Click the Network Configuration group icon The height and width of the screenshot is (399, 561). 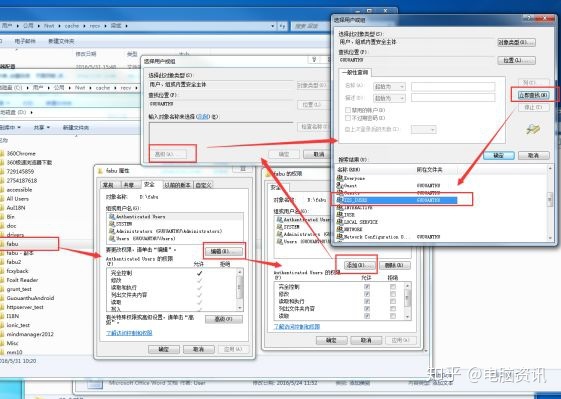coord(340,237)
